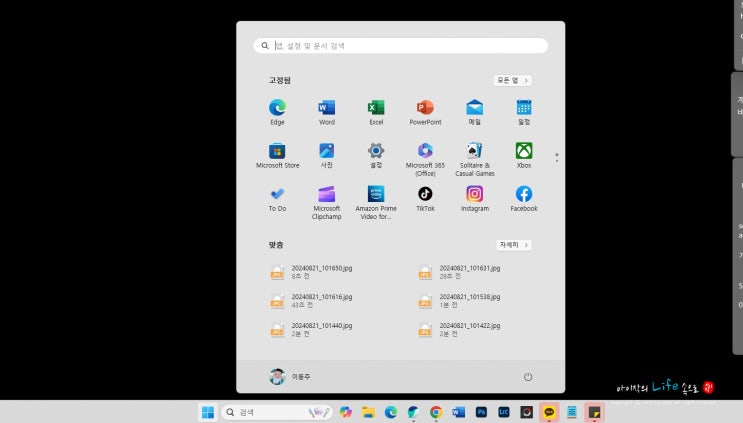The height and width of the screenshot is (423, 743).
Task: Launch Microsoft 365 (Office)
Action: click(425, 159)
